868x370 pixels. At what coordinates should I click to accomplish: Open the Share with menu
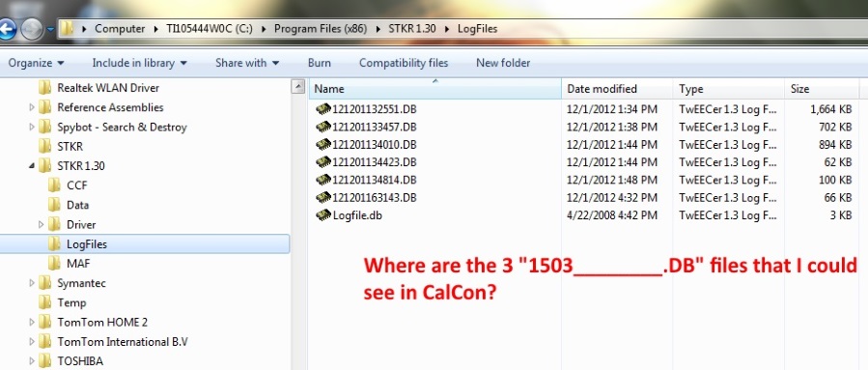coord(247,63)
